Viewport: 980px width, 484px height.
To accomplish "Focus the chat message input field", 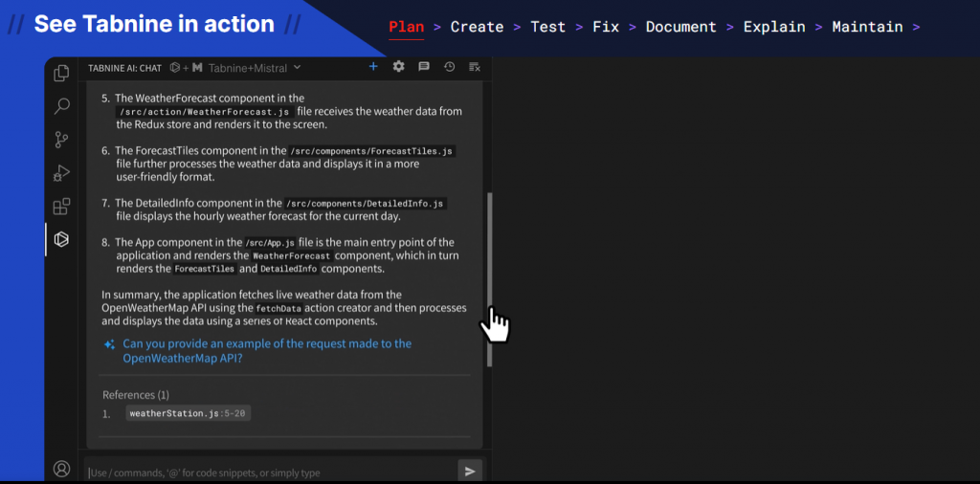I will click(270, 472).
